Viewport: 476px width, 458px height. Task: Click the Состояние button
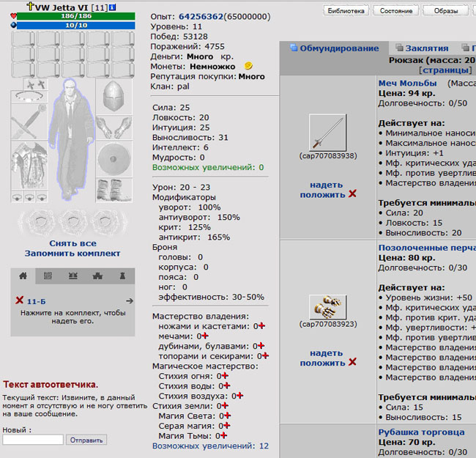click(396, 11)
